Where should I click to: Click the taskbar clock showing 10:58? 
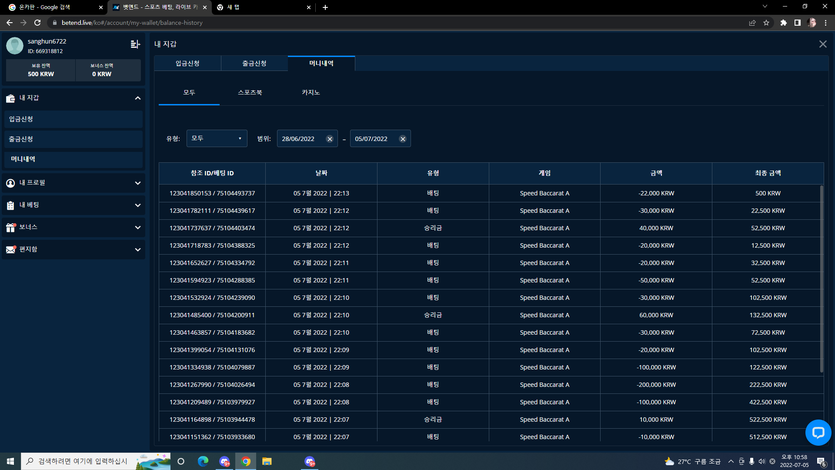(794, 461)
